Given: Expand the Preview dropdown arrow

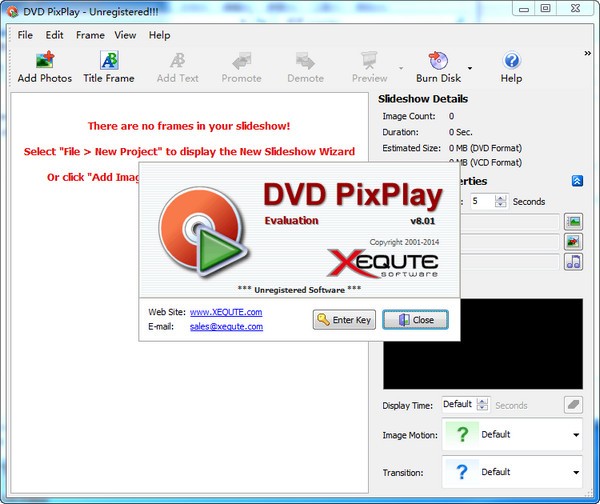Looking at the screenshot, I should (x=401, y=68).
